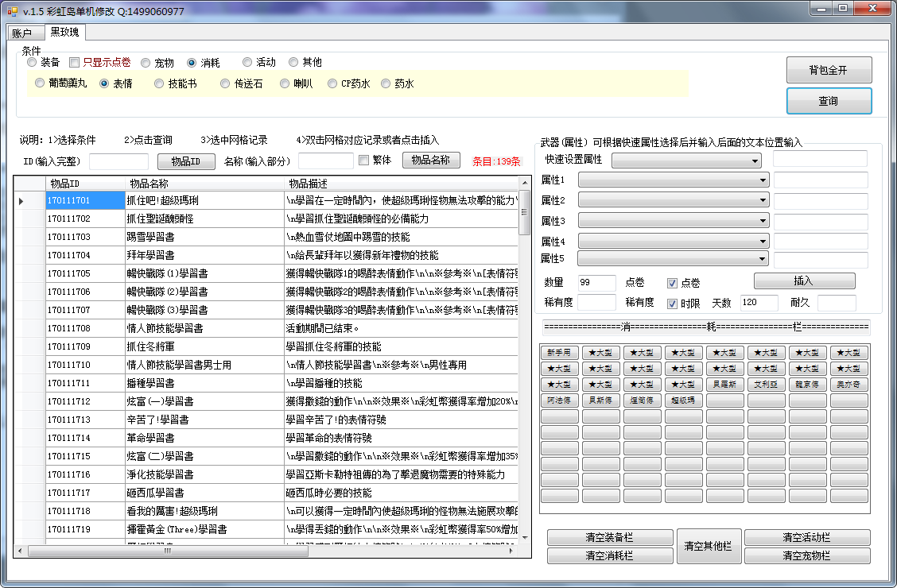The height and width of the screenshot is (588, 897).
Task: Focus the ID(输入完整) input field
Action: [x=119, y=162]
